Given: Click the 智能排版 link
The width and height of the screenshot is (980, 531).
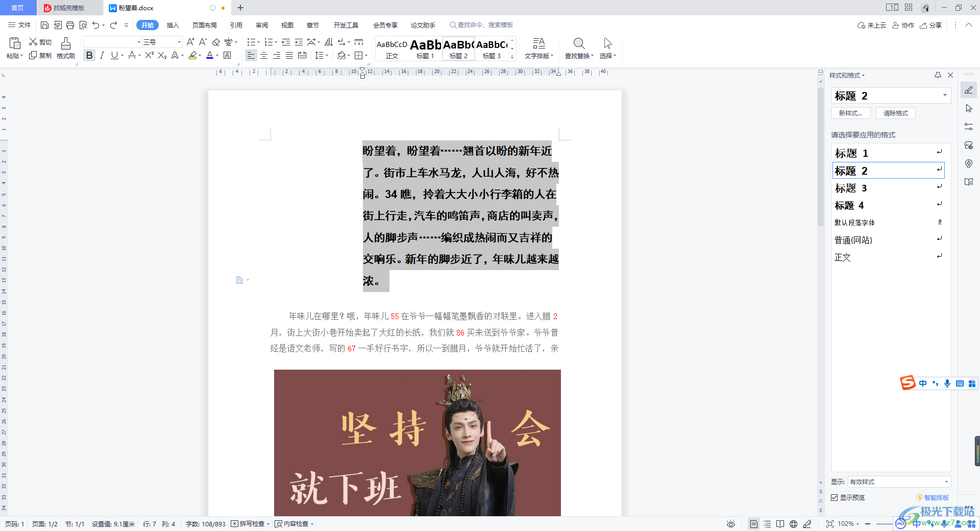Looking at the screenshot, I should click(933, 497).
